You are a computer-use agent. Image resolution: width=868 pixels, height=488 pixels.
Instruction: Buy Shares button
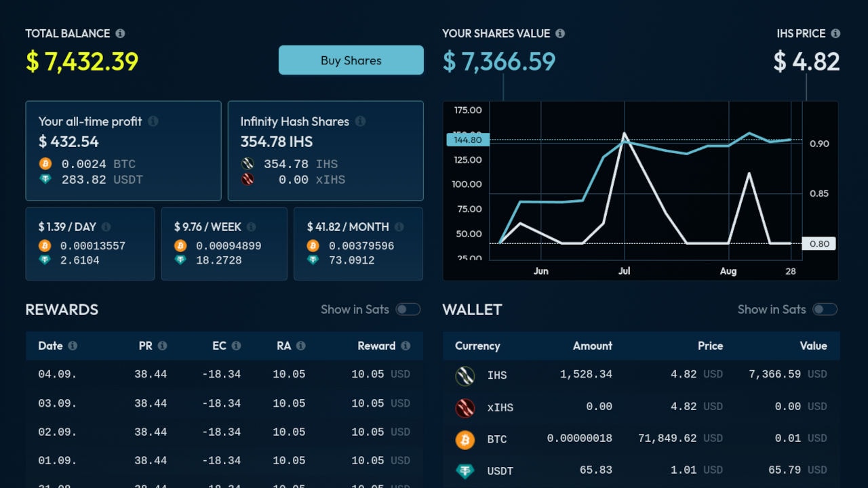pyautogui.click(x=351, y=60)
